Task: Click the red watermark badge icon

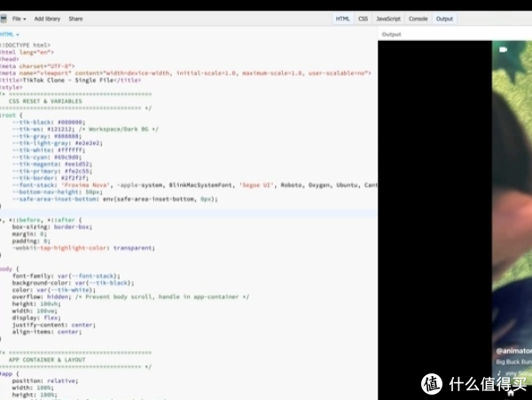Action: (x=433, y=383)
